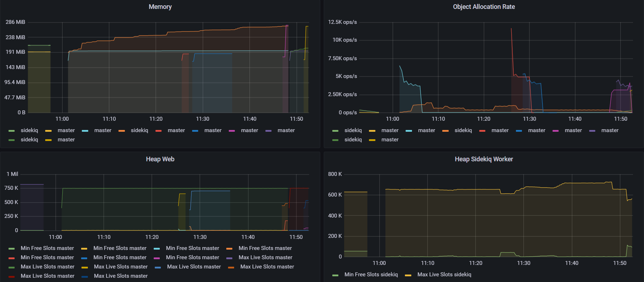
Task: Toggle the cyan Min Free Slots master label in Heap Web
Action: [192, 248]
